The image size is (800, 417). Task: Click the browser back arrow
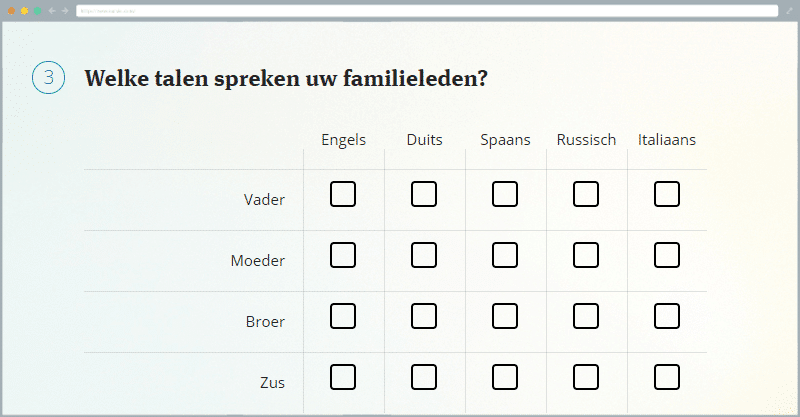tap(52, 10)
